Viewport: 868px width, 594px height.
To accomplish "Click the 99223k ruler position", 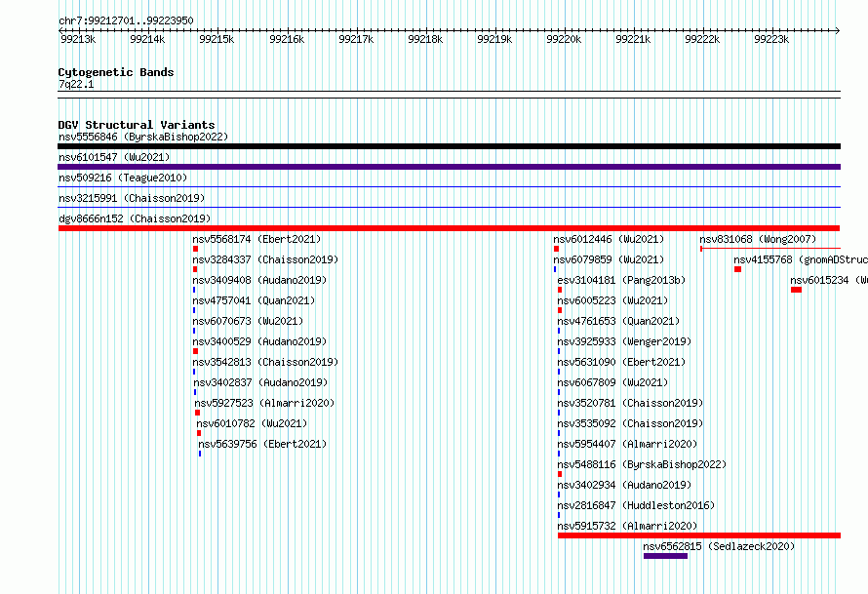I will point(771,39).
